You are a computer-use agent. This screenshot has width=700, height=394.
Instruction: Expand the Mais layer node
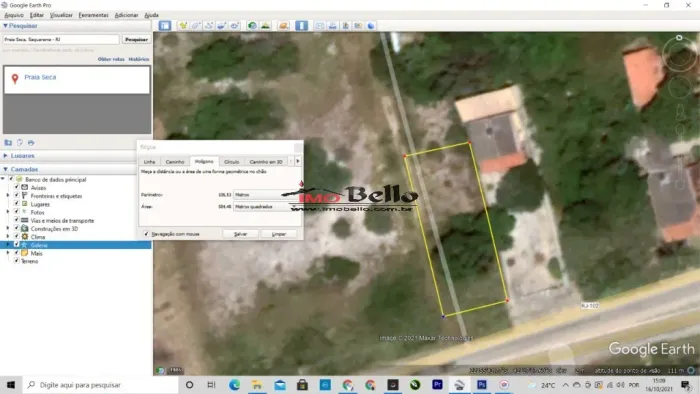8,253
